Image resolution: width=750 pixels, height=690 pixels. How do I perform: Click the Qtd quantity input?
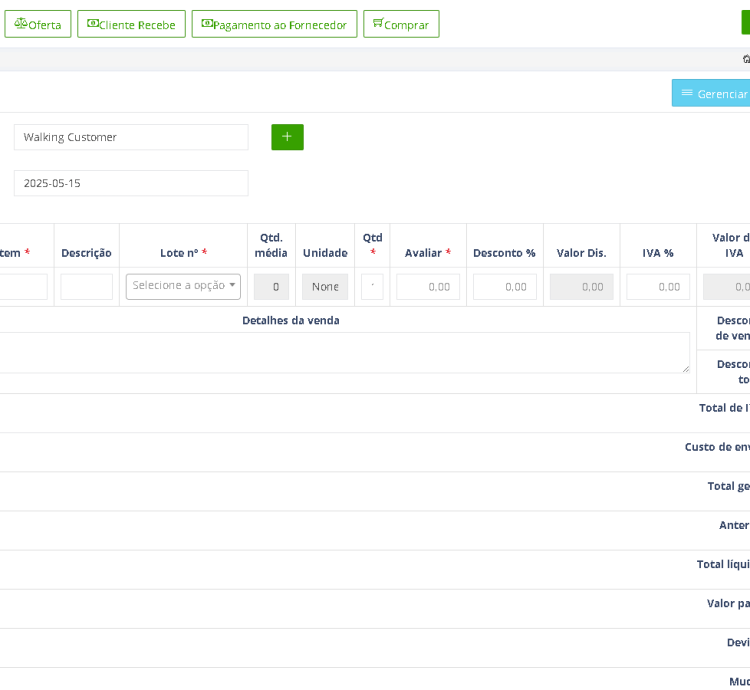click(372, 287)
